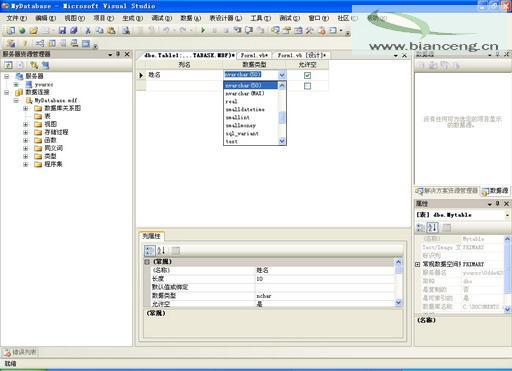
Task: Close the Server Explorer panel
Action: 127,54
